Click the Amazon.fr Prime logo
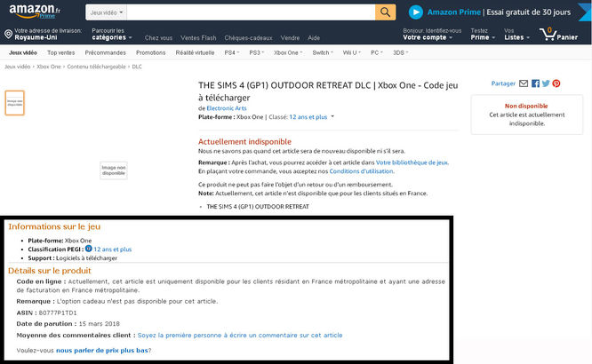The width and height of the screenshot is (592, 364). click(35, 12)
